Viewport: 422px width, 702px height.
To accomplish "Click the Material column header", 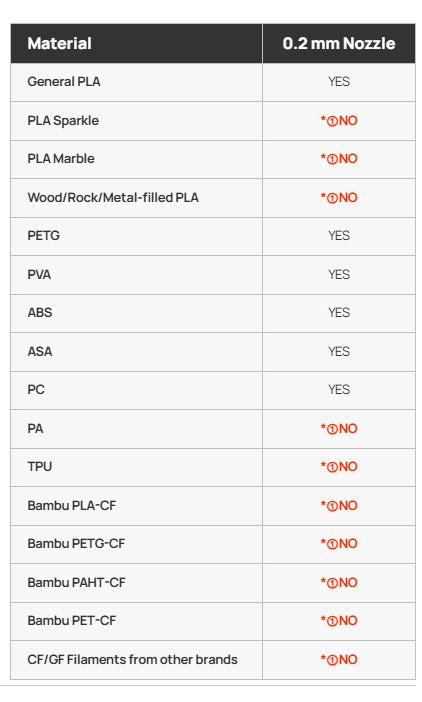I will (136, 43).
